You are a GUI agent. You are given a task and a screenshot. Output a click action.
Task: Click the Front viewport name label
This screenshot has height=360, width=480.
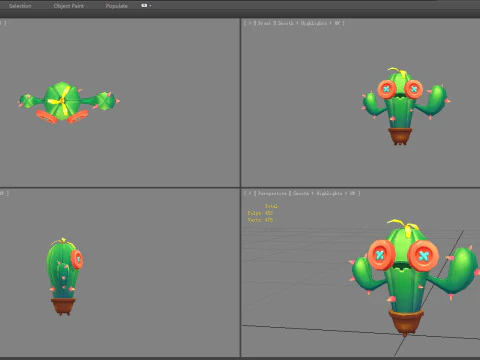[x=264, y=23]
